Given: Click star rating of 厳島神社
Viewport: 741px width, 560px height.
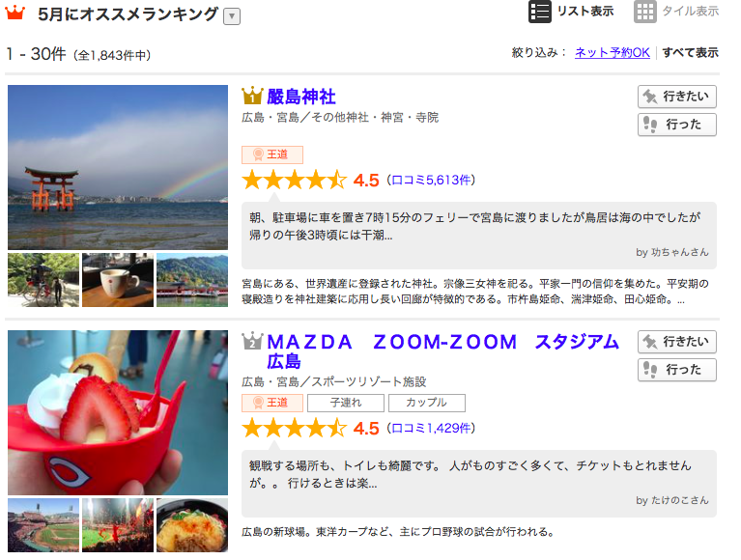Looking at the screenshot, I should tap(295, 180).
